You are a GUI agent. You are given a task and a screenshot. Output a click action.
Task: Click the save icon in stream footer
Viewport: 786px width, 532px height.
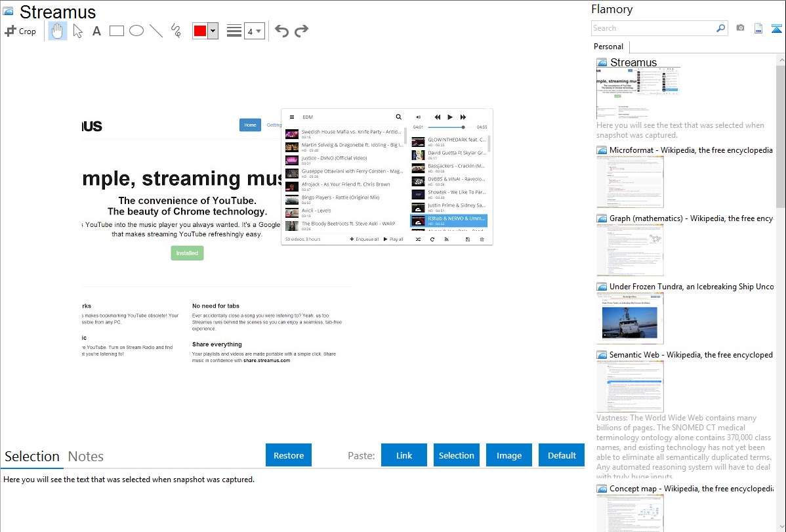468,239
